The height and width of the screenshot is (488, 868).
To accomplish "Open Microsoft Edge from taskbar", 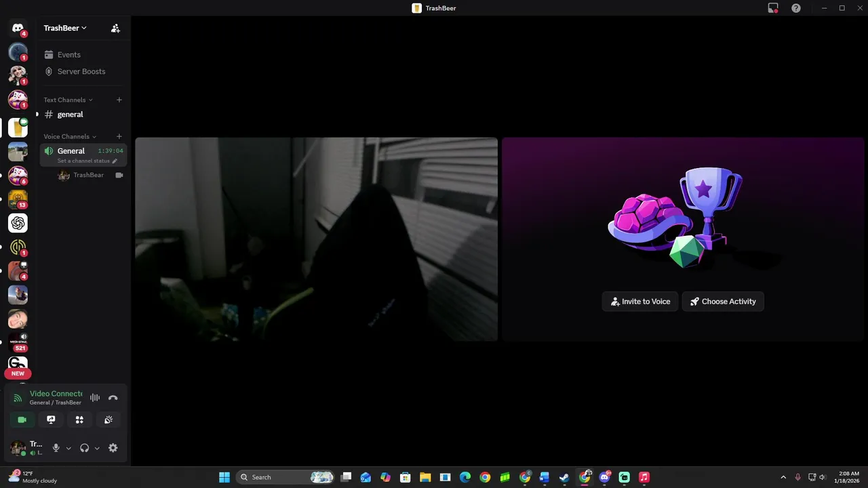I will tap(465, 477).
